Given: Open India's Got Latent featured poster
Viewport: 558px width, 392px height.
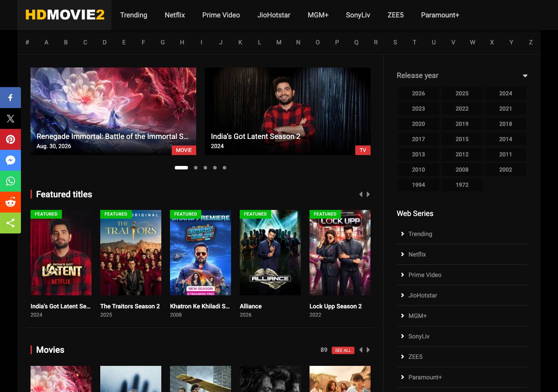Looking at the screenshot, I should click(61, 253).
